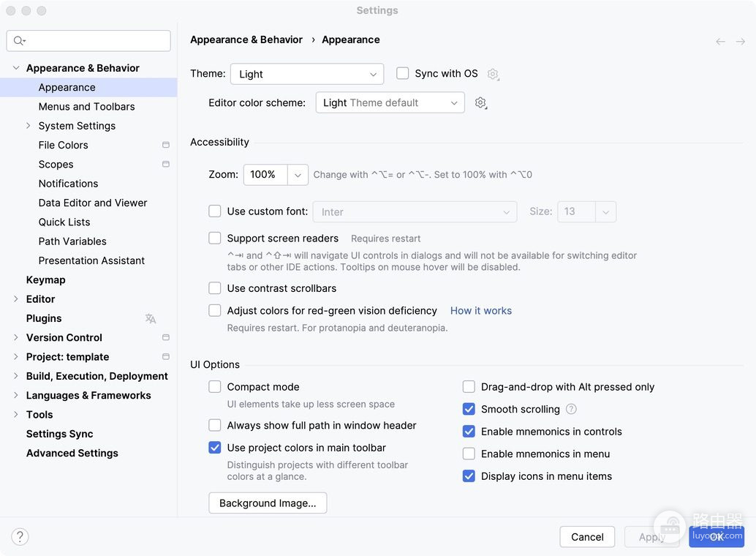Screen dimensions: 756x556
Task: Collapse the Appearance & Behavior tree node
Action: point(16,68)
